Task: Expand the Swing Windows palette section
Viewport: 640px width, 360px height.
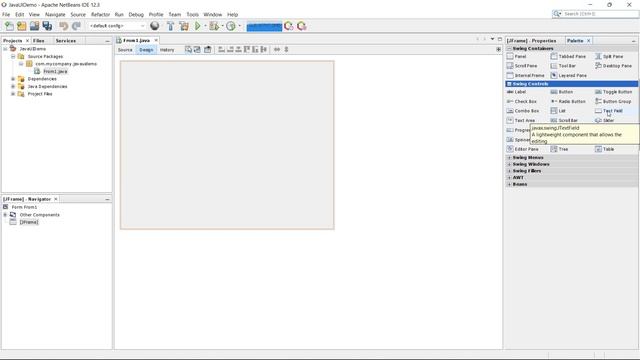Action: (x=509, y=164)
